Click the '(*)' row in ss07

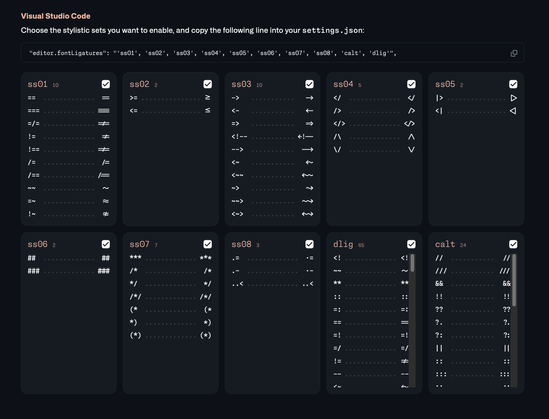(x=171, y=335)
